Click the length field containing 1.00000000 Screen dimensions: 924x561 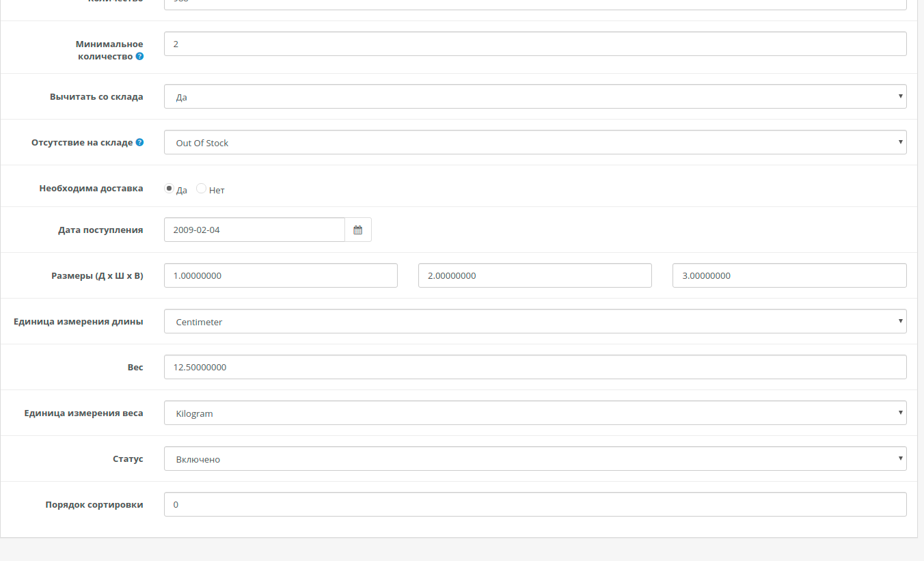(280, 275)
